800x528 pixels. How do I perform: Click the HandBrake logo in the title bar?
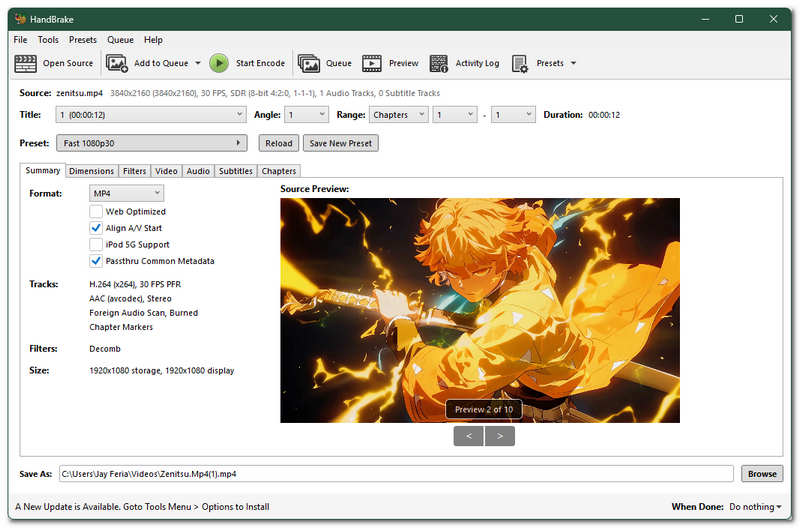20,19
